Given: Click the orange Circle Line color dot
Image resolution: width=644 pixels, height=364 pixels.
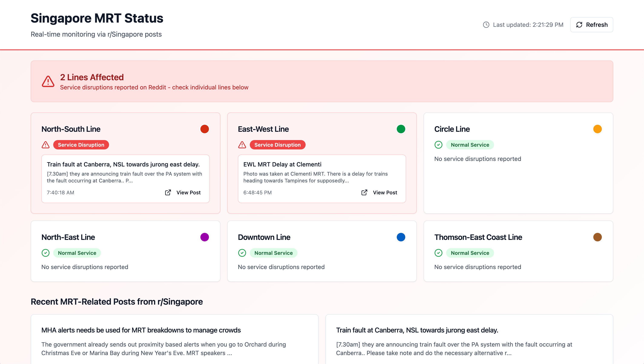Looking at the screenshot, I should pyautogui.click(x=597, y=129).
